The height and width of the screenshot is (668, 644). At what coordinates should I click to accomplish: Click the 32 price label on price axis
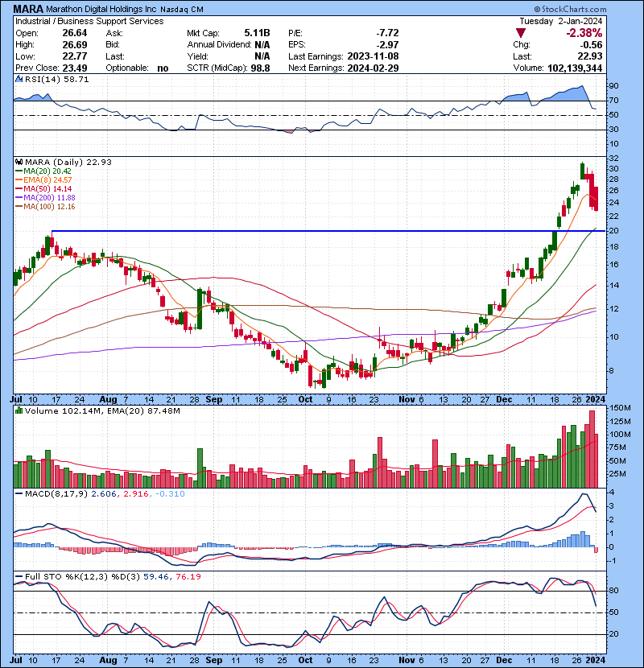click(x=613, y=159)
